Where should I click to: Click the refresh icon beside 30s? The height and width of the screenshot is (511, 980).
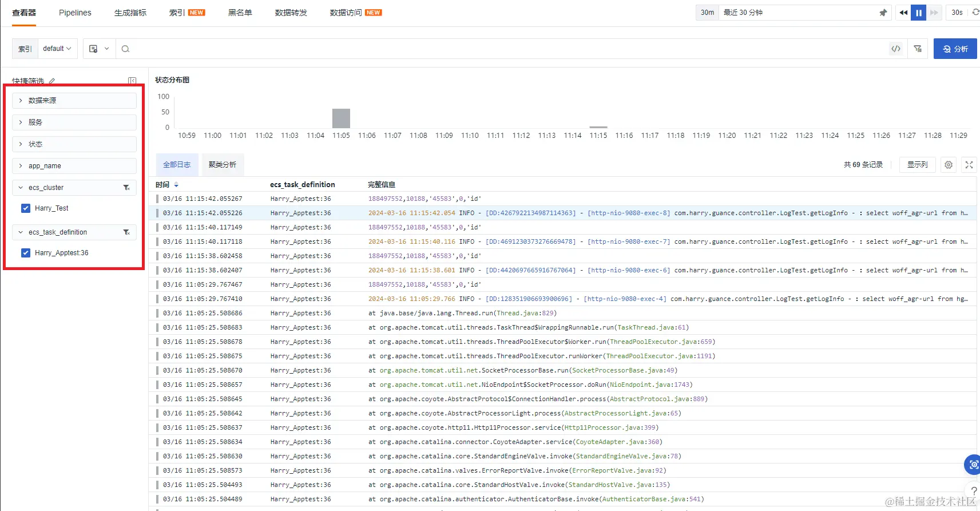(975, 13)
